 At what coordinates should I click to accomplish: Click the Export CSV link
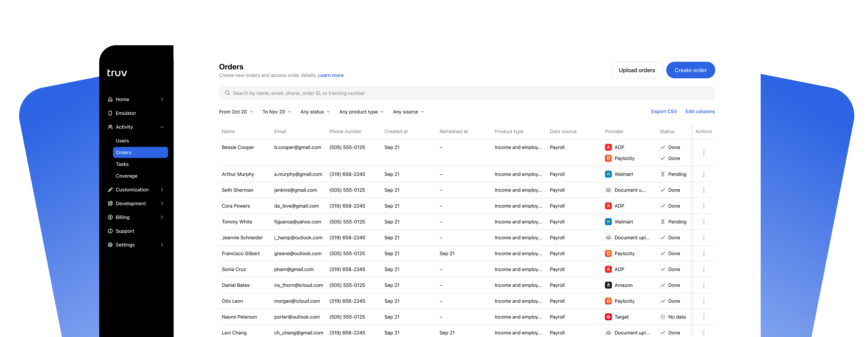[663, 111]
